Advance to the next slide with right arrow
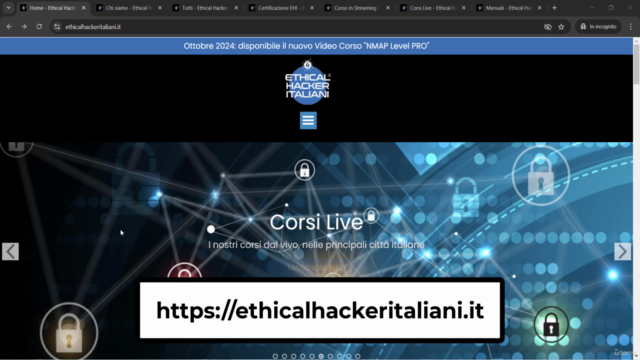 (622, 251)
